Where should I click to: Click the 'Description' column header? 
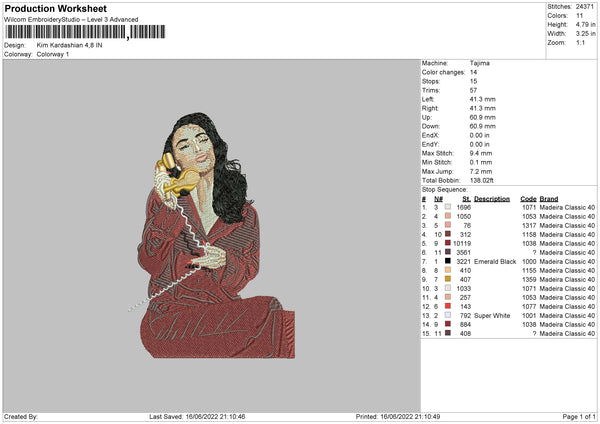click(492, 199)
